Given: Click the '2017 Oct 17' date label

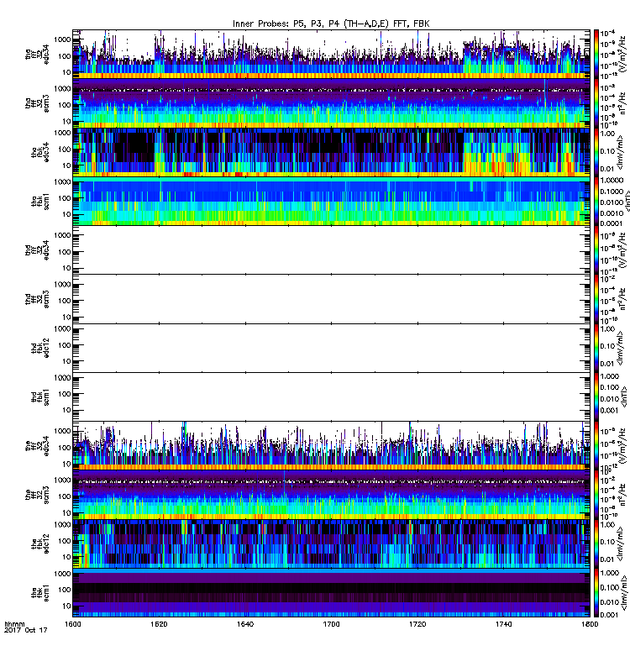Looking at the screenshot, I should point(26,630).
